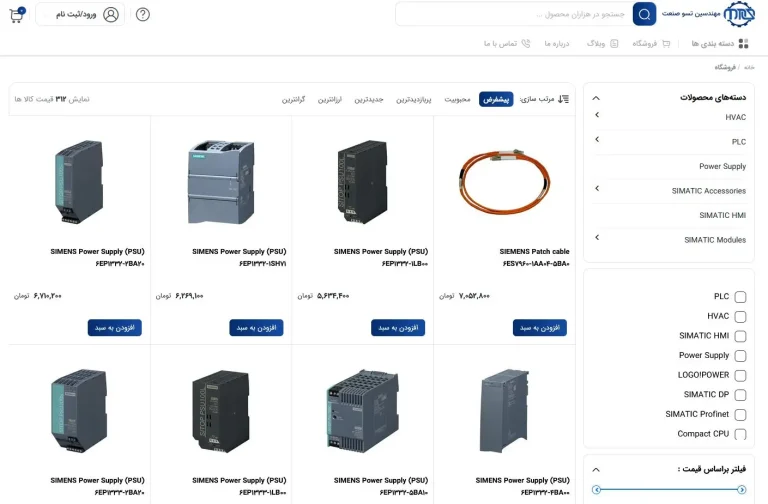Viewport: 768px width, 504px height.
Task: Select the محبوبیت sort option
Action: pyautogui.click(x=457, y=99)
